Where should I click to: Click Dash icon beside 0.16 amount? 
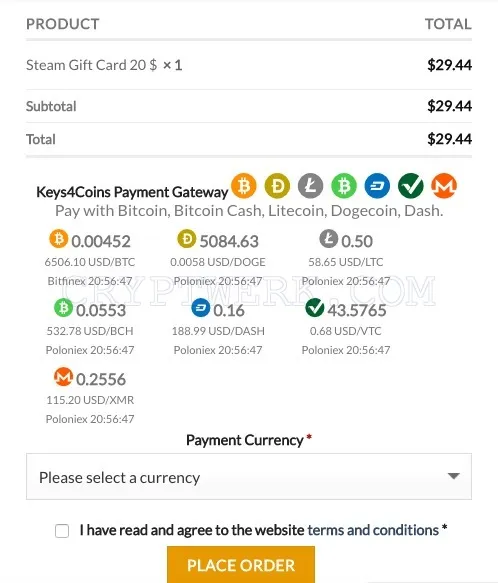coord(201,308)
